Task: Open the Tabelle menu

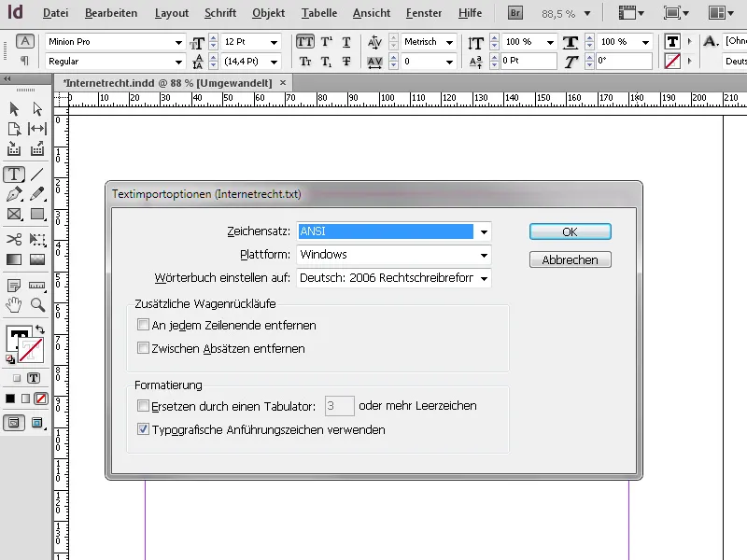Action: [x=319, y=13]
